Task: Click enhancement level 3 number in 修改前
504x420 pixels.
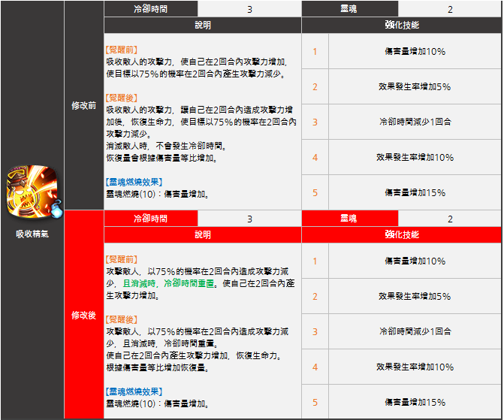Action: 315,122
